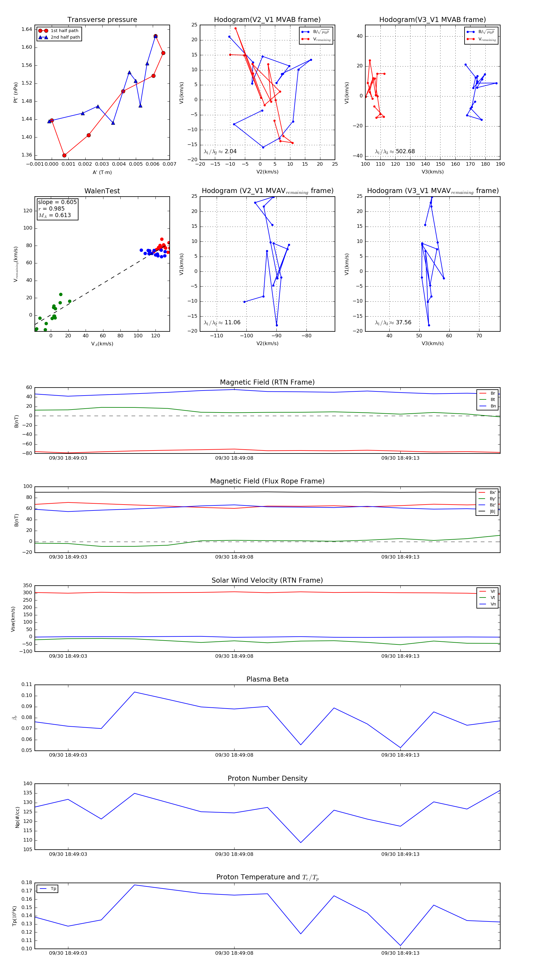Click the λ1/λ2 ≈ 2.04 annotation

(x=220, y=151)
